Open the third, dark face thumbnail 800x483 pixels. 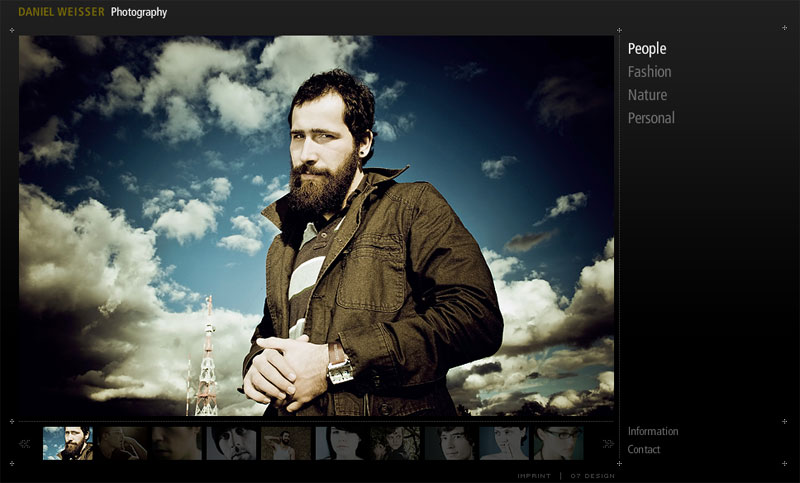point(176,443)
